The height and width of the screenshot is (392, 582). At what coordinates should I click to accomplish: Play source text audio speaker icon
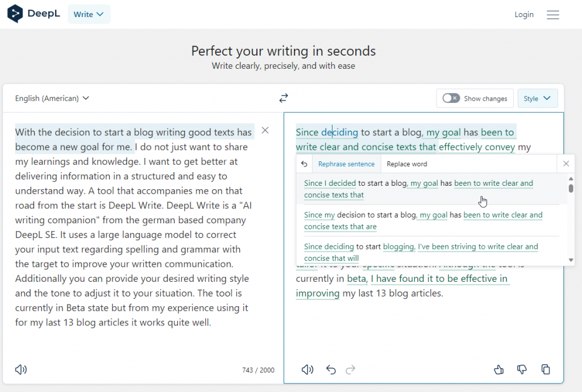pos(21,370)
